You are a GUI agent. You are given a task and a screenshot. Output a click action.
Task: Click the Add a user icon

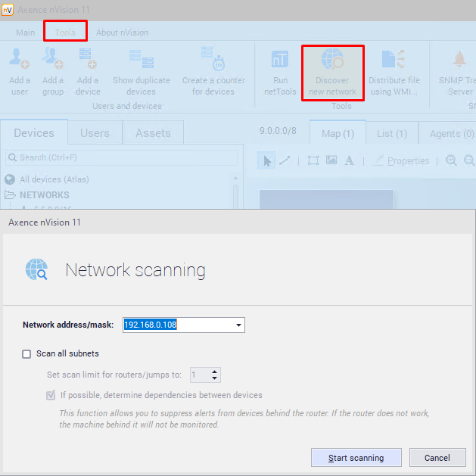tap(20, 61)
